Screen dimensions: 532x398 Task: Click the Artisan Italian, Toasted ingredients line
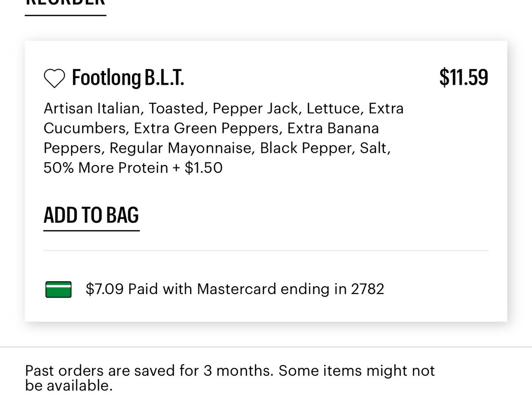[x=224, y=108]
